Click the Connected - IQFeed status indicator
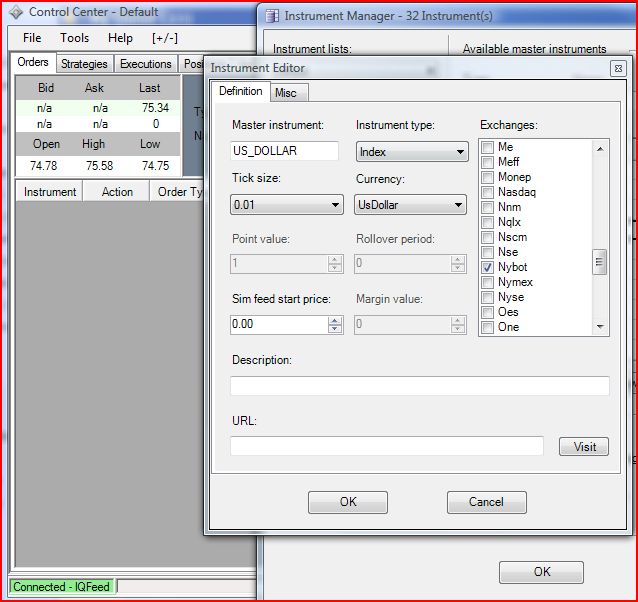Viewport: 638px width, 602px height. [62, 587]
